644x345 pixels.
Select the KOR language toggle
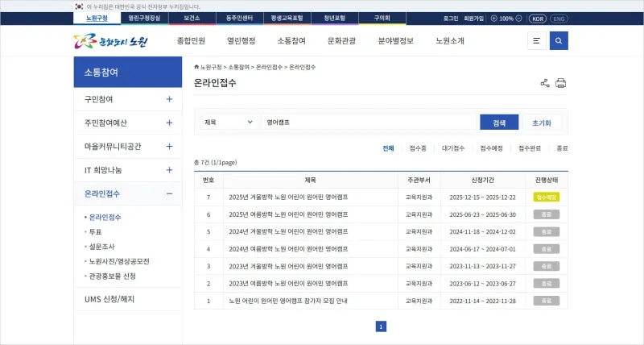pos(537,18)
